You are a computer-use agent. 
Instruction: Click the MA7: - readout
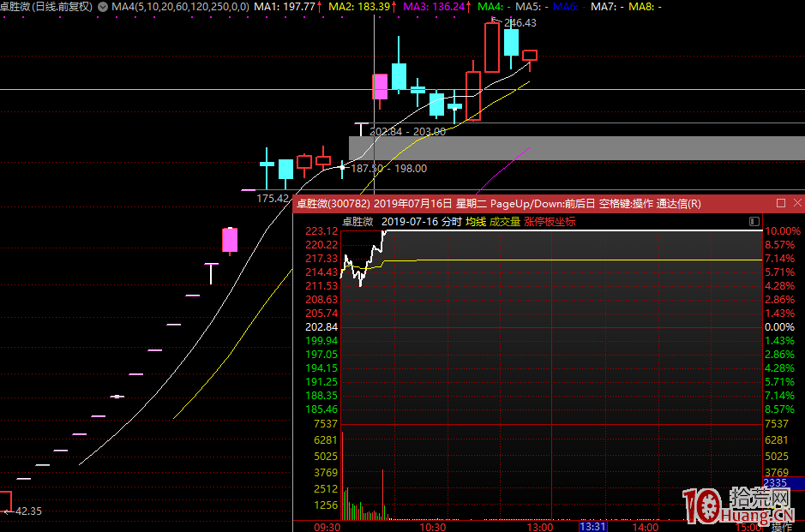(x=607, y=7)
